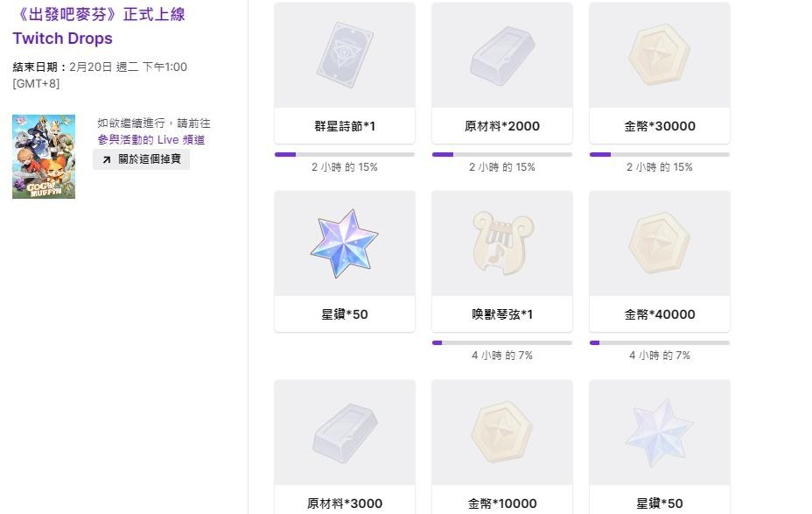Click the 金幣*30000 progress bar

point(659,154)
